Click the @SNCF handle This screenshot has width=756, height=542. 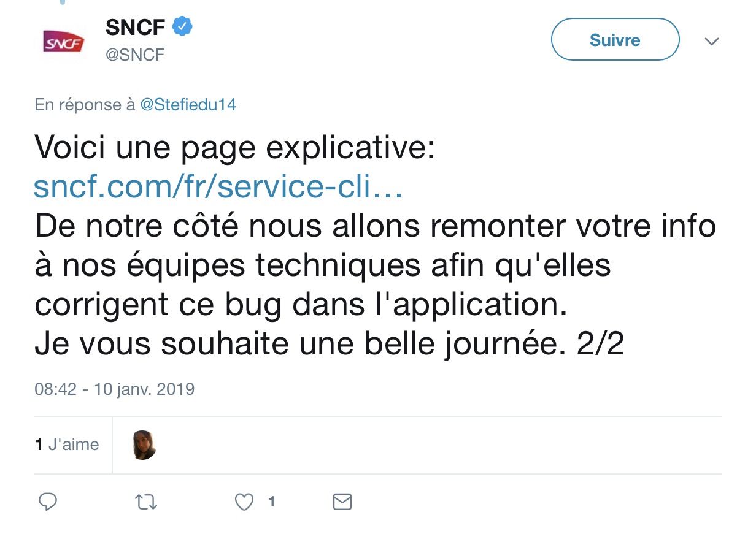135,55
